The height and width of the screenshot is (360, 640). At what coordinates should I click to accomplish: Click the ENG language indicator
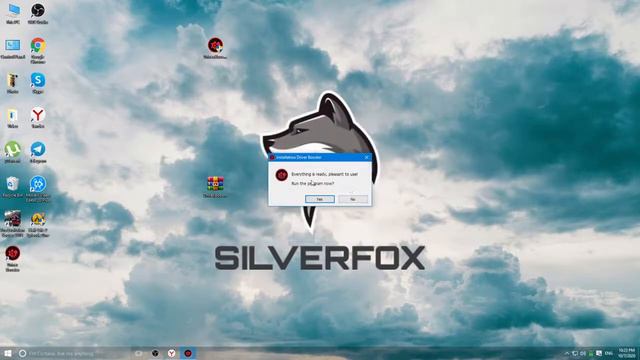[609, 353]
